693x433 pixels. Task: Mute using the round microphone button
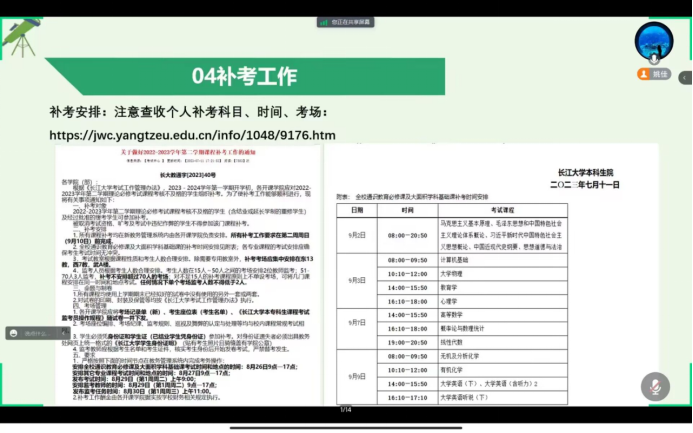pyautogui.click(x=655, y=385)
